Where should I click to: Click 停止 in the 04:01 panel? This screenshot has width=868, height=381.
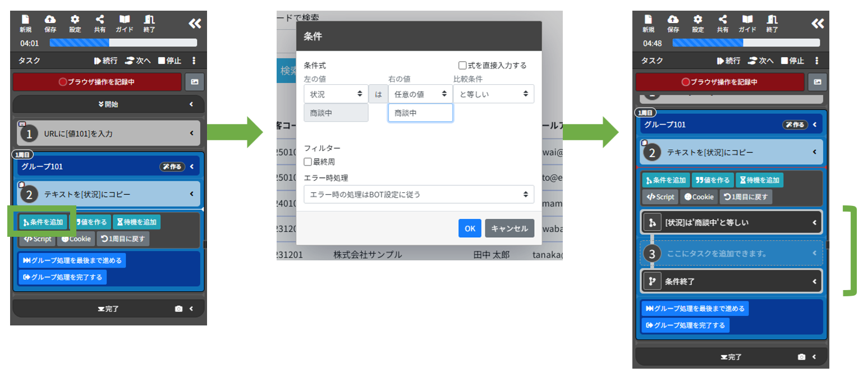point(169,61)
